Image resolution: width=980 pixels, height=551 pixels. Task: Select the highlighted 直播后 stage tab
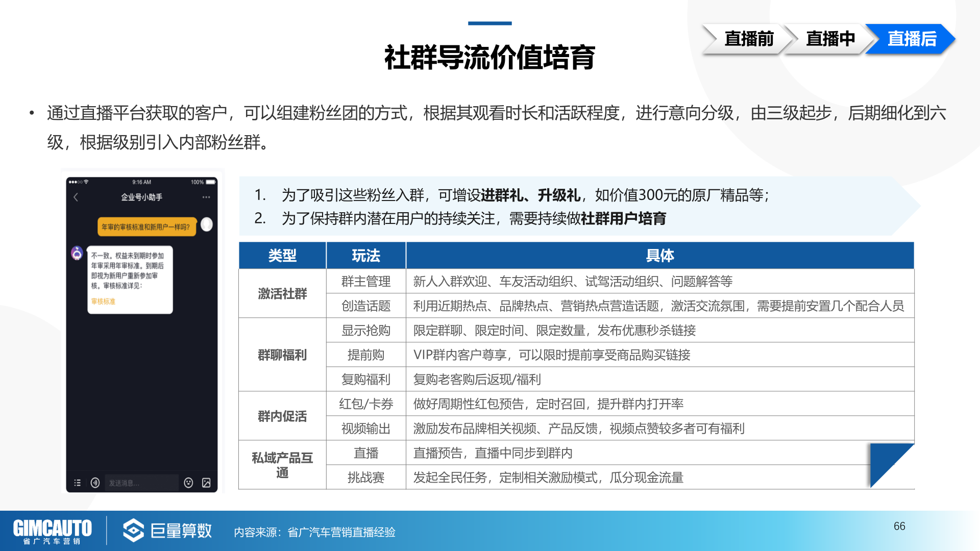pyautogui.click(x=912, y=39)
